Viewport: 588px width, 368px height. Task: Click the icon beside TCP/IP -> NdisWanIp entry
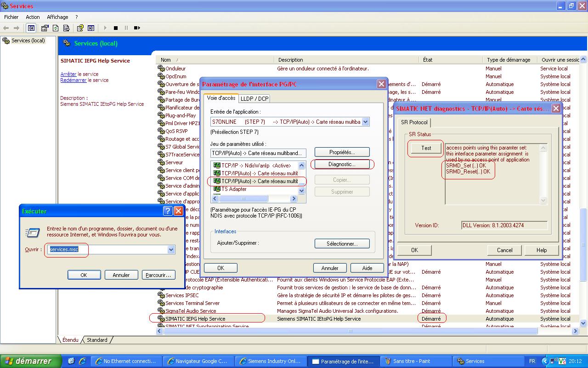216,165
